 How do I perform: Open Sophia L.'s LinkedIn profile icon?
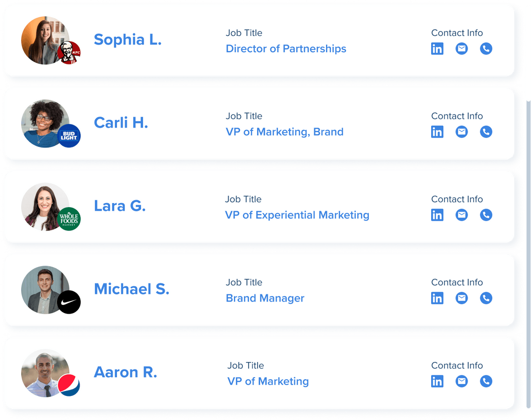[437, 49]
